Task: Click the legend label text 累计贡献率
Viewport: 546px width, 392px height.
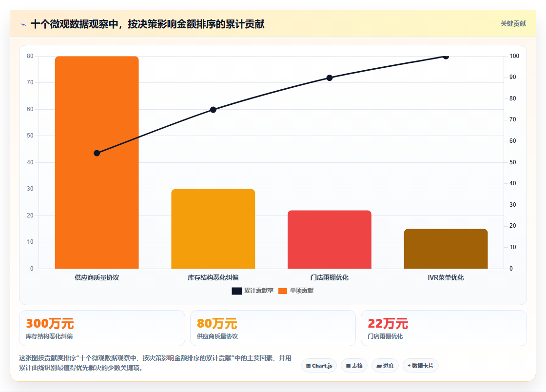Action: pyautogui.click(x=259, y=291)
